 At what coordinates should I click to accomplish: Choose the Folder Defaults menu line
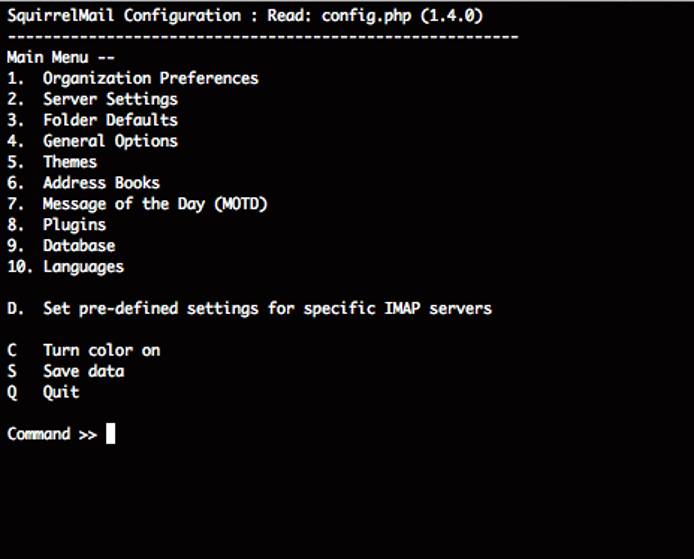coord(110,120)
